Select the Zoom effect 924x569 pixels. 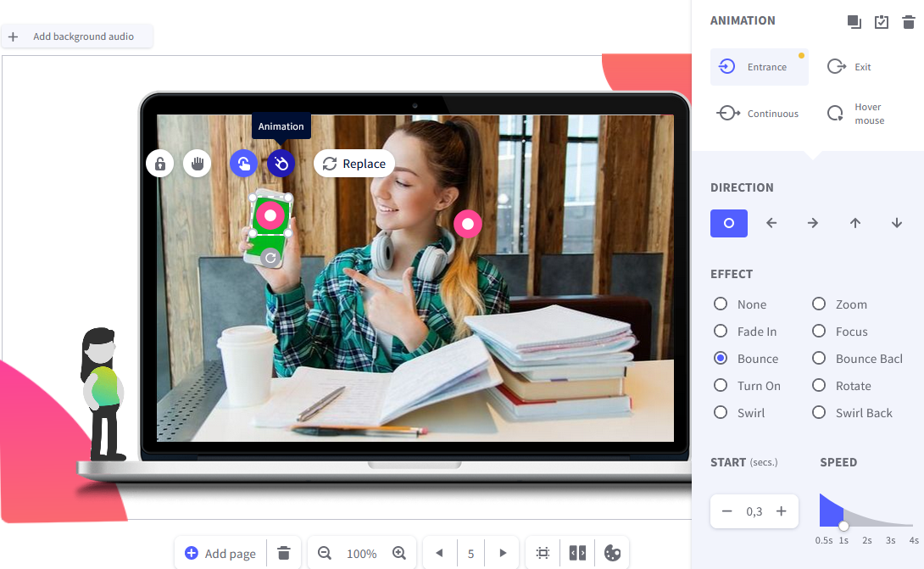[819, 304]
